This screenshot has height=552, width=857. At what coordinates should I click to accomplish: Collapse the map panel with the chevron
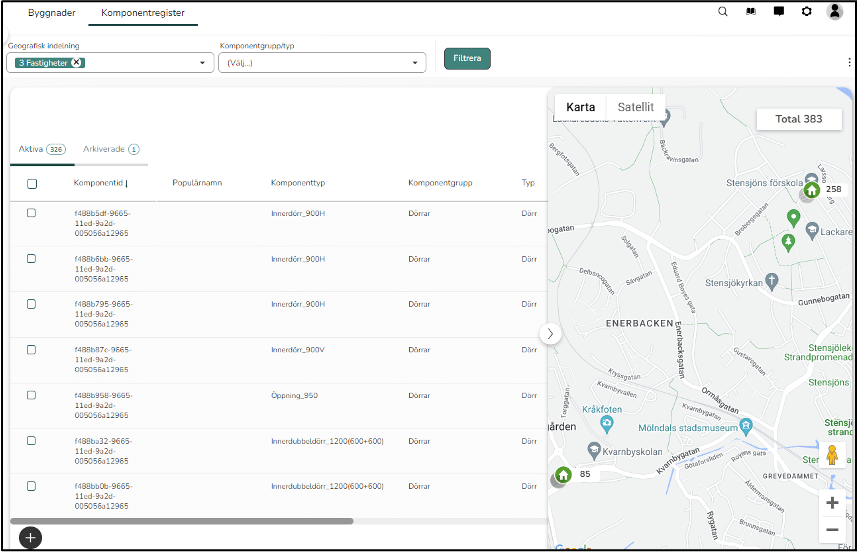pyautogui.click(x=550, y=334)
